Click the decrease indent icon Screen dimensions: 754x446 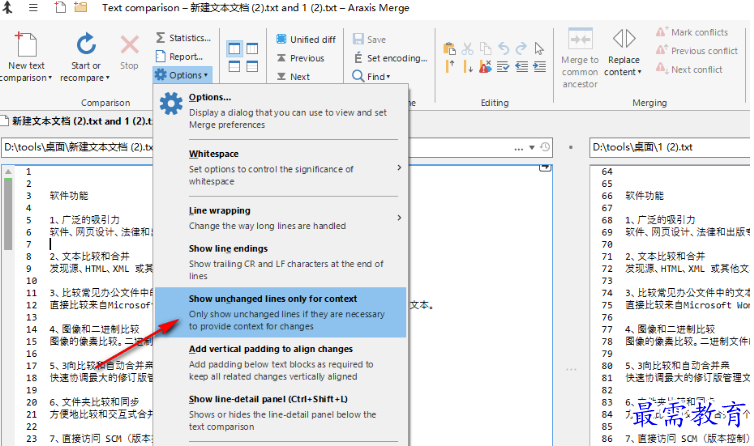pos(521,66)
